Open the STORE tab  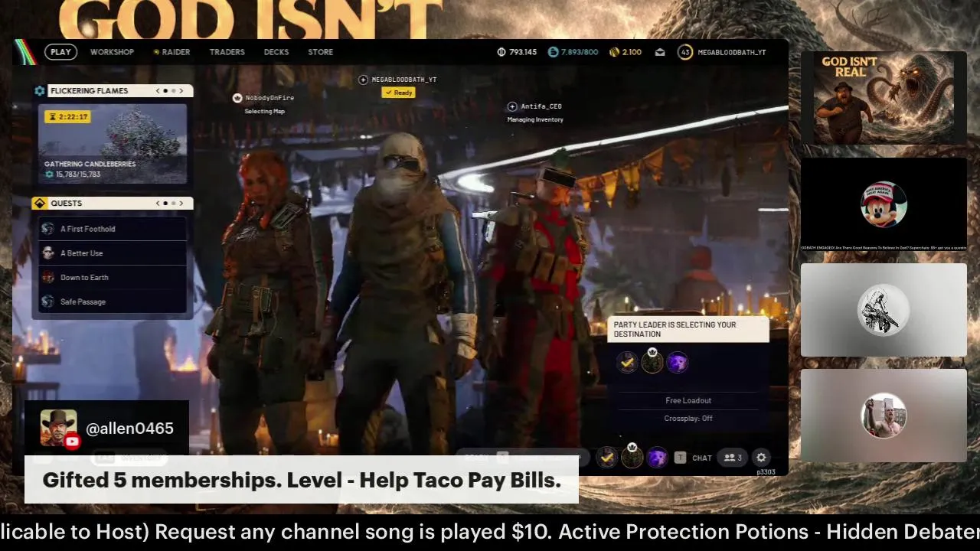320,52
